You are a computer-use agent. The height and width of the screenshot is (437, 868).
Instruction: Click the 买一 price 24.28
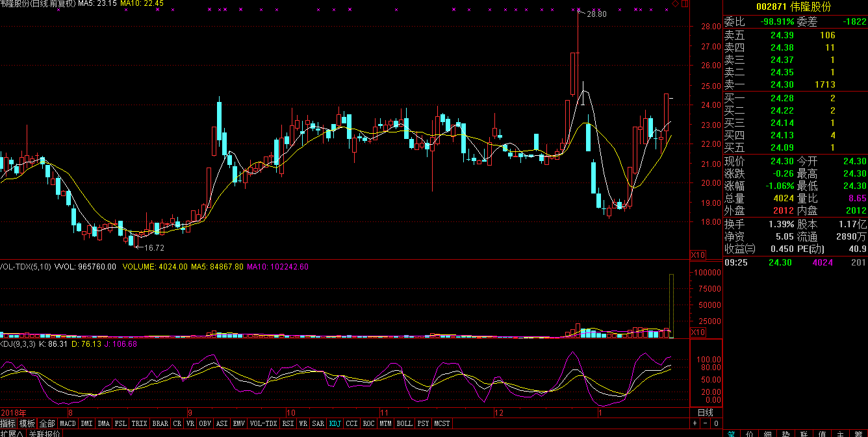782,98
